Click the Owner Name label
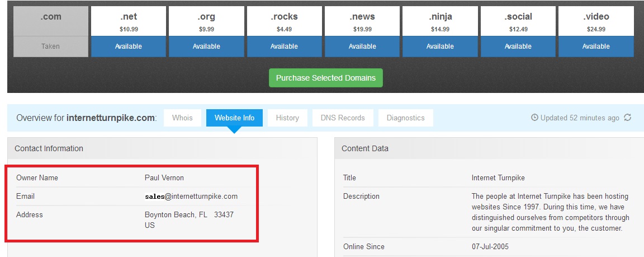 tap(37, 177)
